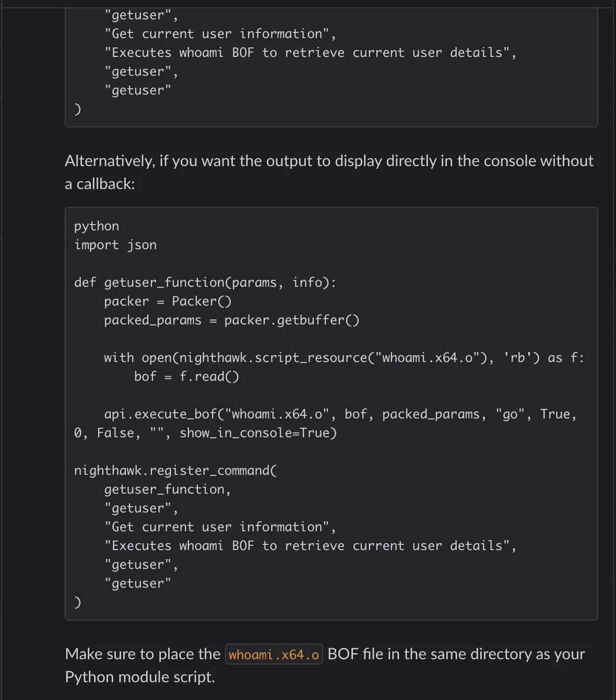Click the 'a callback:' text
This screenshot has width=616, height=700.
tap(100, 184)
